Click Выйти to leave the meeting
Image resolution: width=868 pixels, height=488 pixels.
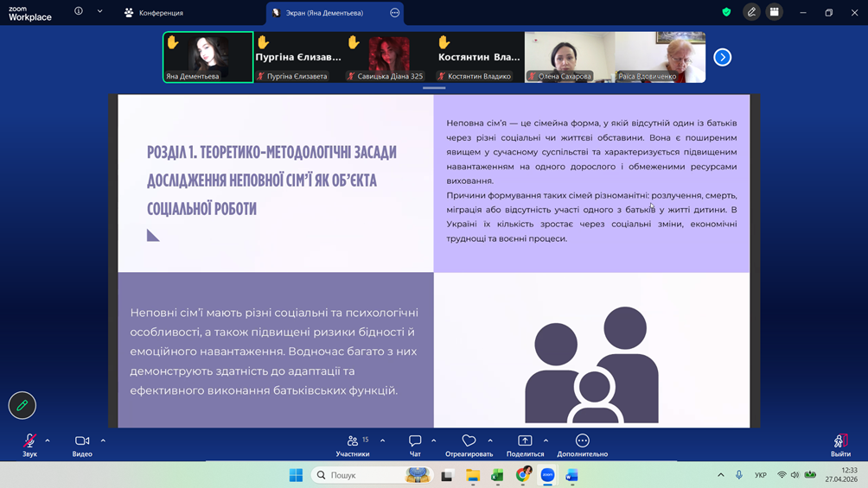point(839,442)
